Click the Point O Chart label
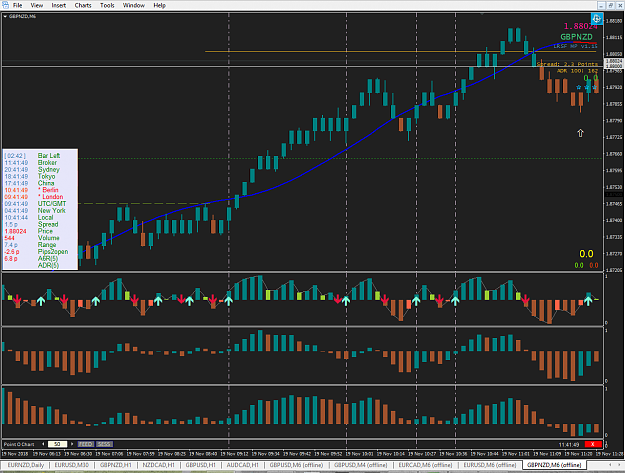Viewport: 625px width, 473px height. pyautogui.click(x=19, y=444)
